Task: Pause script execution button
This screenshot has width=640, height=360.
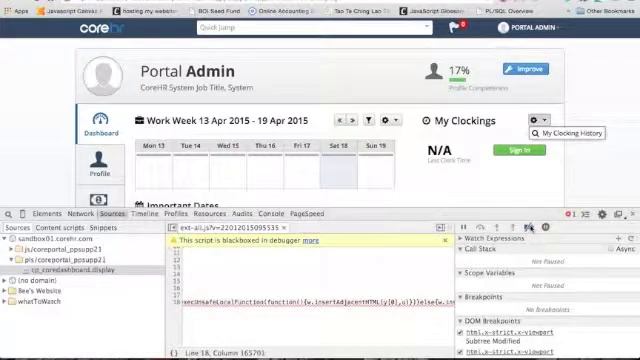Action: [x=463, y=227]
